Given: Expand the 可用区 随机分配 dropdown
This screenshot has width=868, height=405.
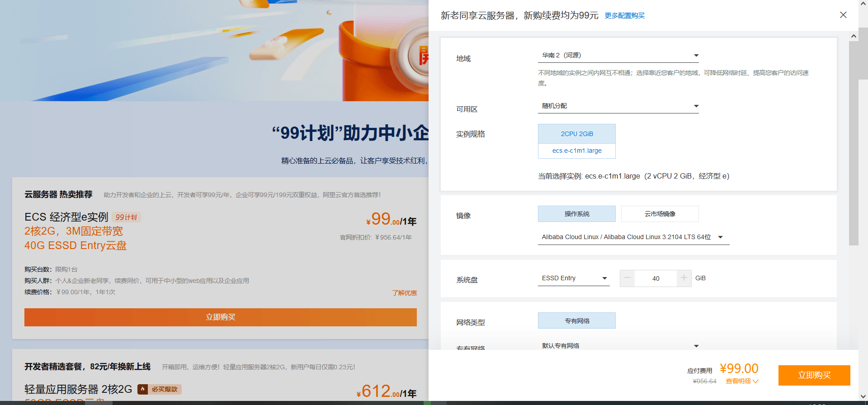Looking at the screenshot, I should (618, 106).
